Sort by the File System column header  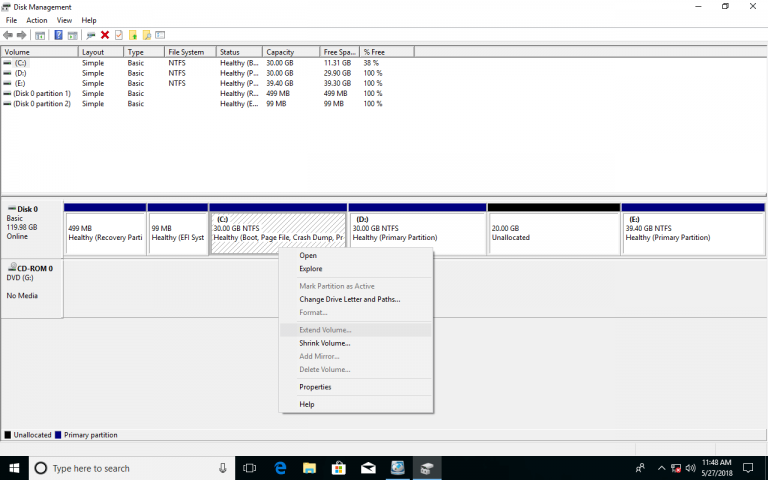tap(190, 52)
